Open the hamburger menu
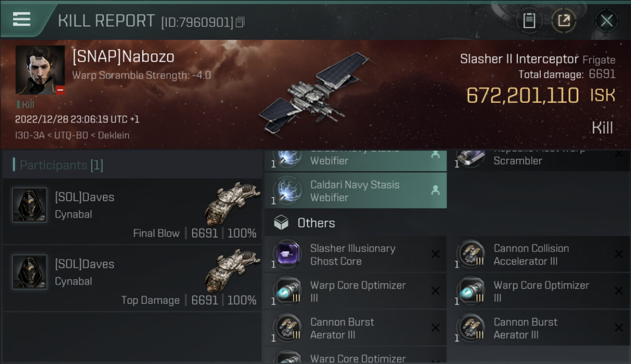This screenshot has height=364, width=631. pyautogui.click(x=21, y=19)
